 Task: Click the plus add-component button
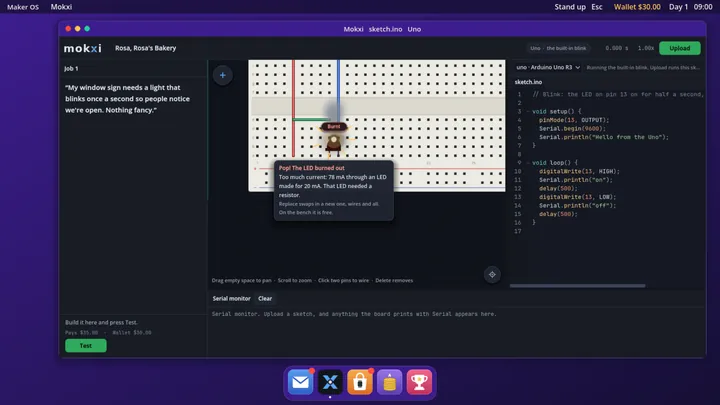(x=223, y=75)
